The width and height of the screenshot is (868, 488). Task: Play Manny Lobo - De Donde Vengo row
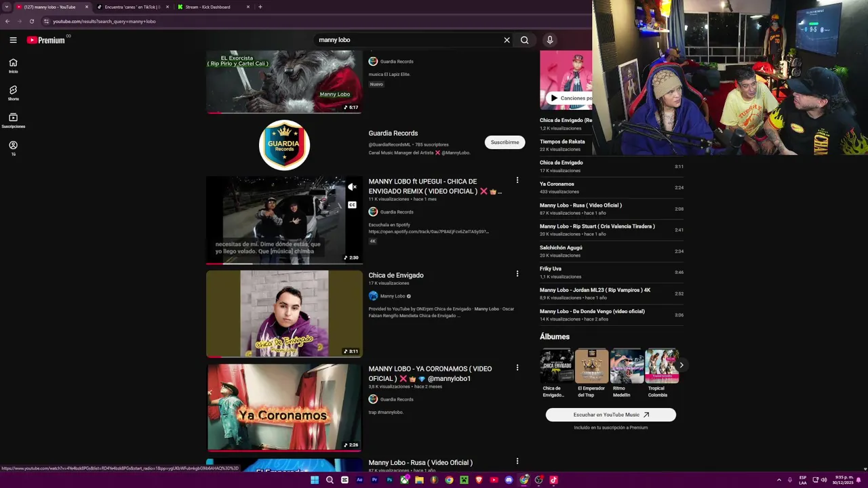click(x=612, y=315)
